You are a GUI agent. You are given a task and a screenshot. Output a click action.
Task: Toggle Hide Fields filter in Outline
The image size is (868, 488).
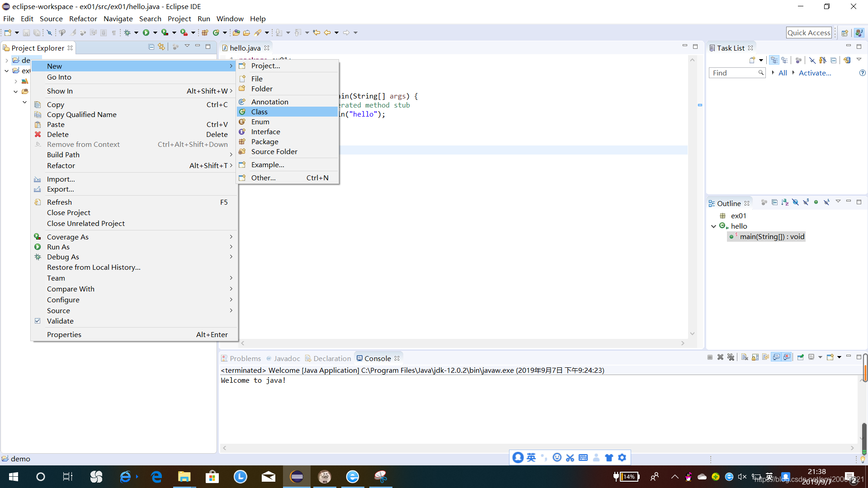coord(795,202)
